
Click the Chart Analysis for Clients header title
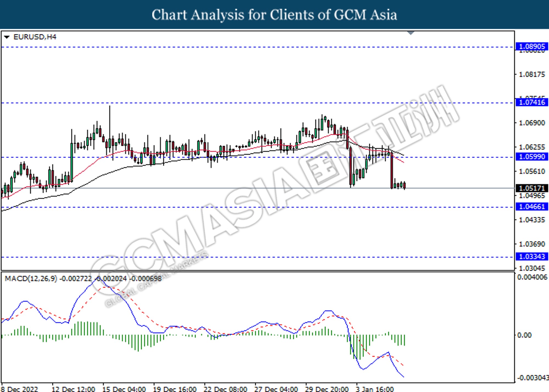274,15
